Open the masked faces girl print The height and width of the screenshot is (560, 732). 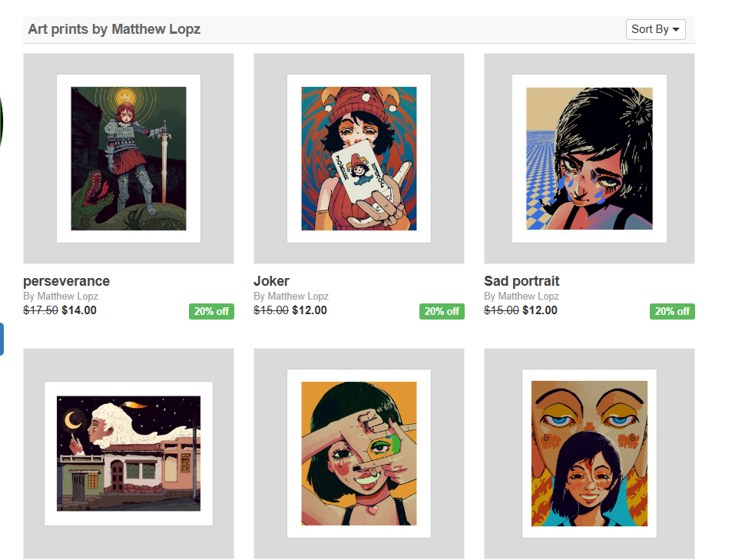(589, 453)
